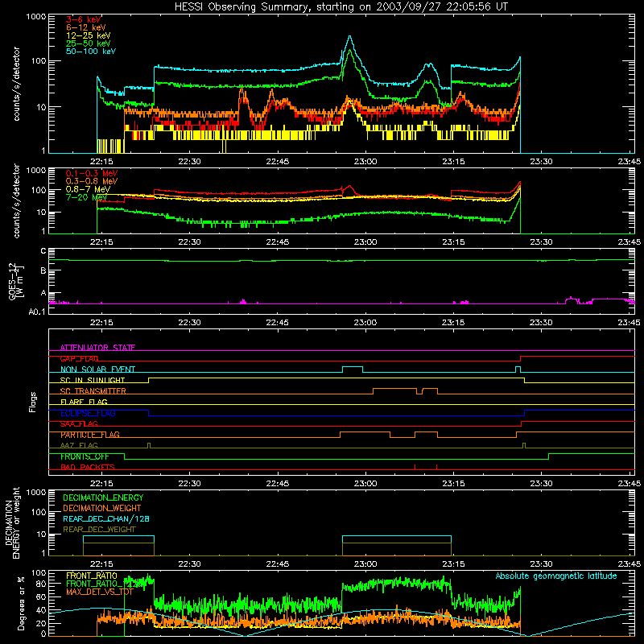Click the FRONT_RATIO legend label
The image size is (644, 644).
[x=92, y=576]
